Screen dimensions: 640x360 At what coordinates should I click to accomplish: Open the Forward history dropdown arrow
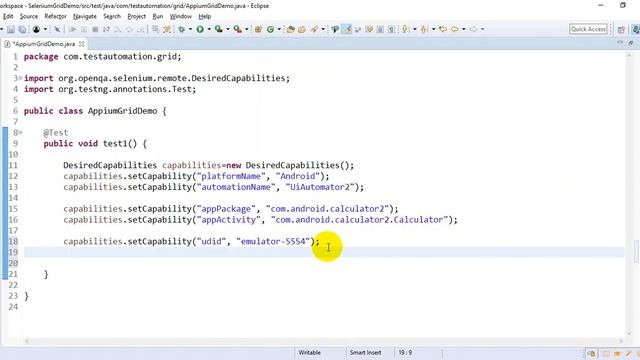point(482,29)
